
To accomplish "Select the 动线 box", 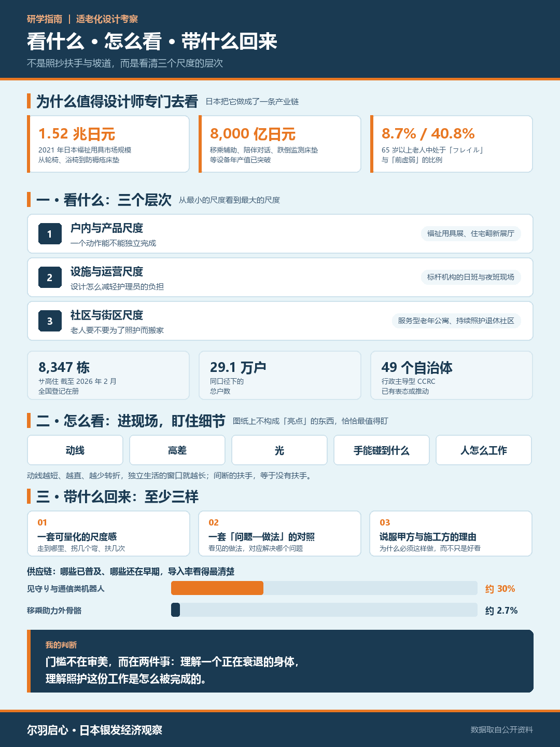I will tap(75, 450).
